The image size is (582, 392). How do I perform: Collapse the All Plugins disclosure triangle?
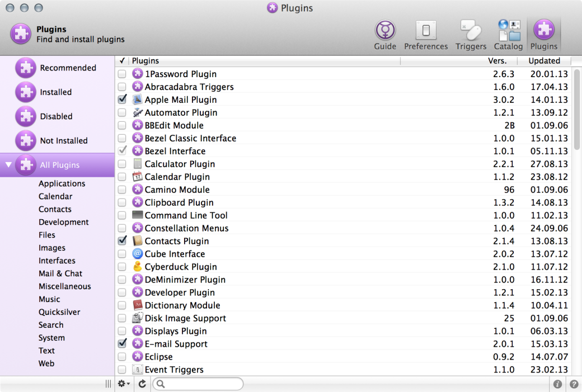point(8,165)
